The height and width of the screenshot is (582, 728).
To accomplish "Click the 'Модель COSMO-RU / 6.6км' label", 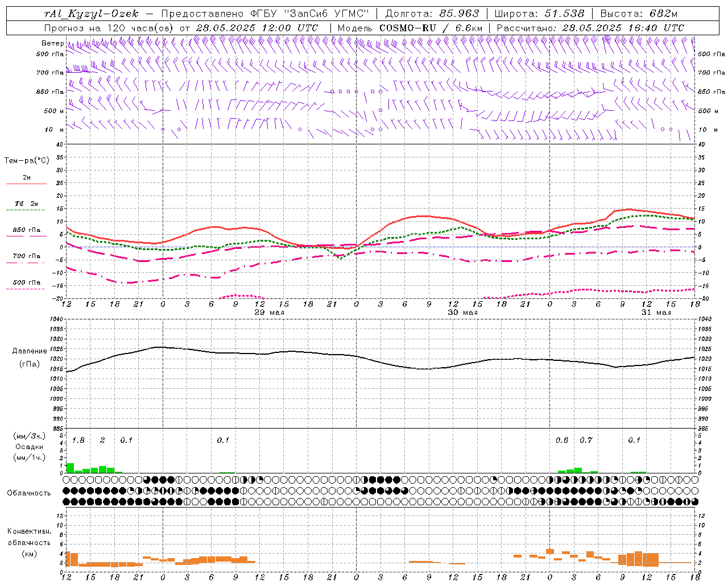I will (x=410, y=28).
